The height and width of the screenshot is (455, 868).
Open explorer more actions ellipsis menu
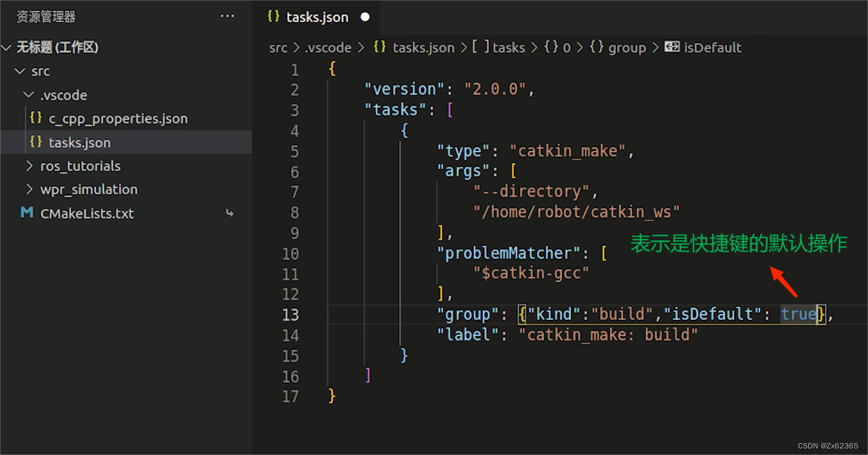pos(227,16)
